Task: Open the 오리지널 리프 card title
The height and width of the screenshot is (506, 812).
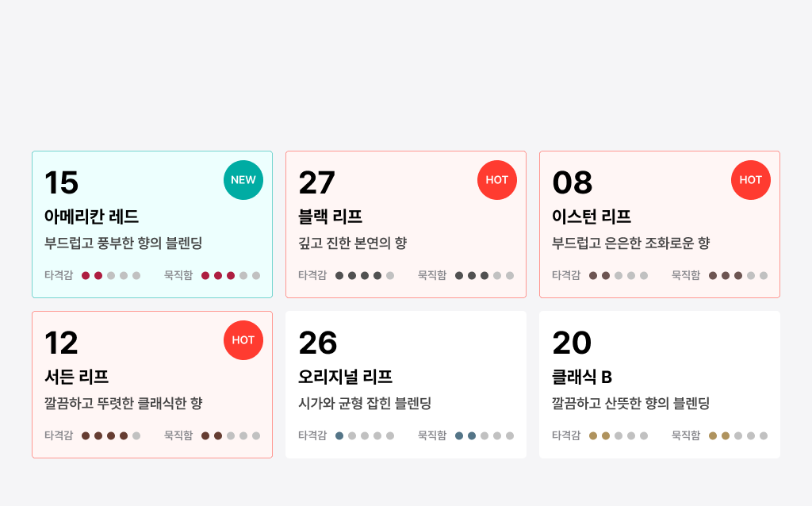Action: 346,377
